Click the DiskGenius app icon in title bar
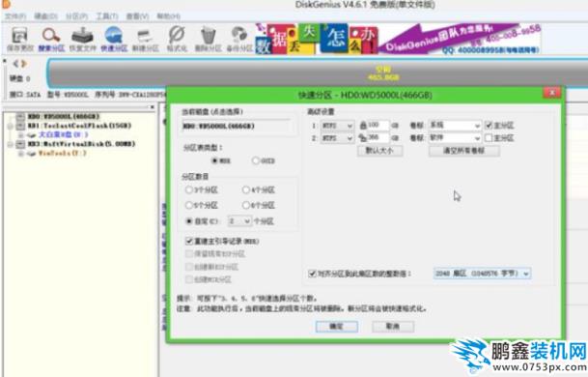The height and width of the screenshot is (377, 588). [6, 5]
